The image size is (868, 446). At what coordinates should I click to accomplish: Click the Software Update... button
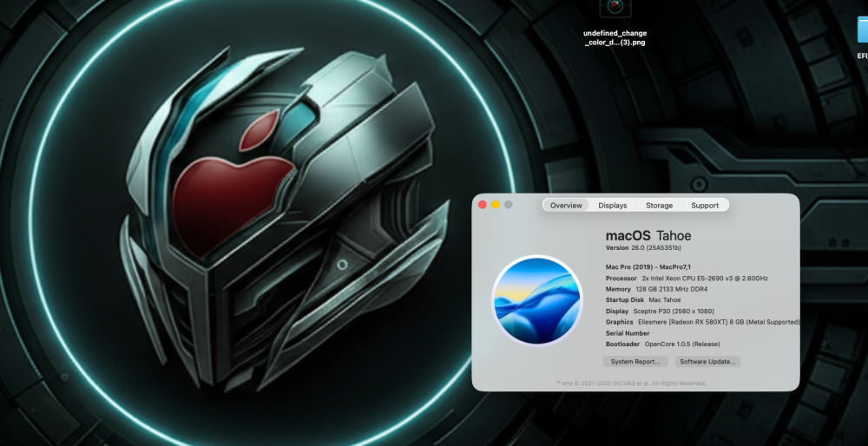point(707,361)
